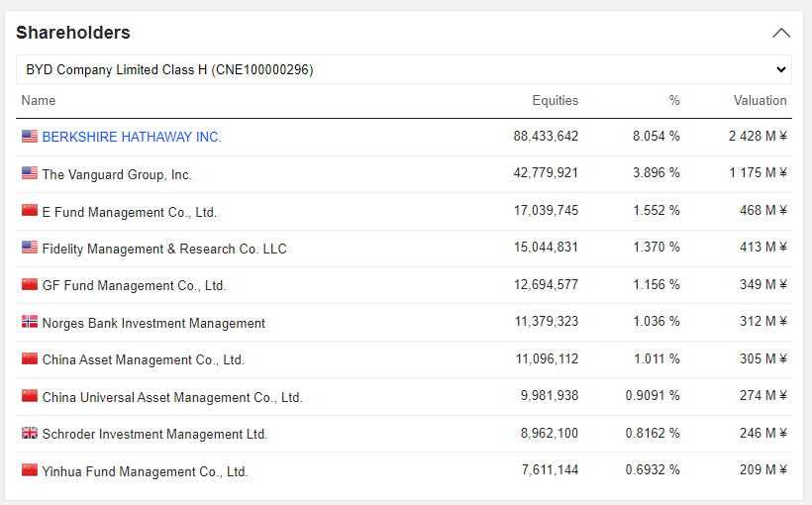The image size is (812, 505).
Task: Click the China flag beside E Fund Management
Action: (x=30, y=210)
